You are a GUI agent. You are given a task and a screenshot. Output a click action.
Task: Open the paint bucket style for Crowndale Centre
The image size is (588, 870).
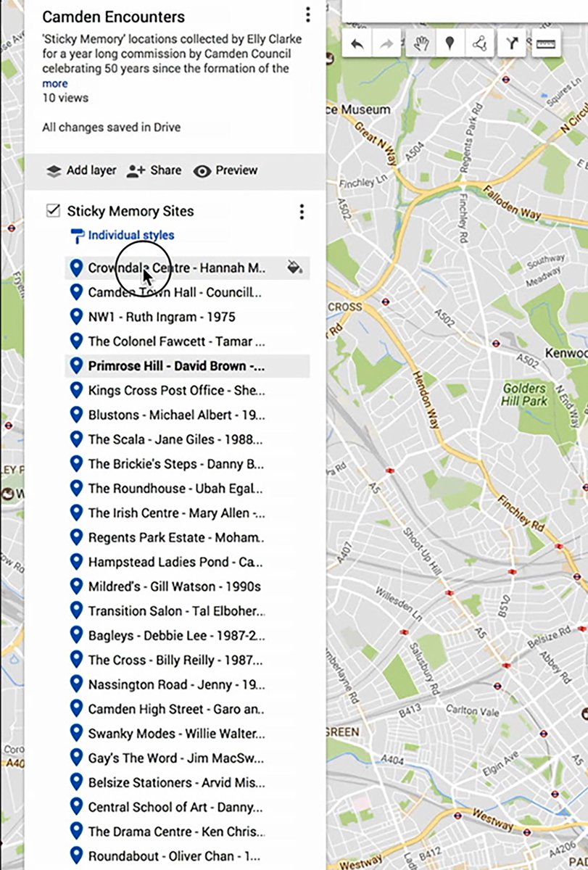[294, 268]
